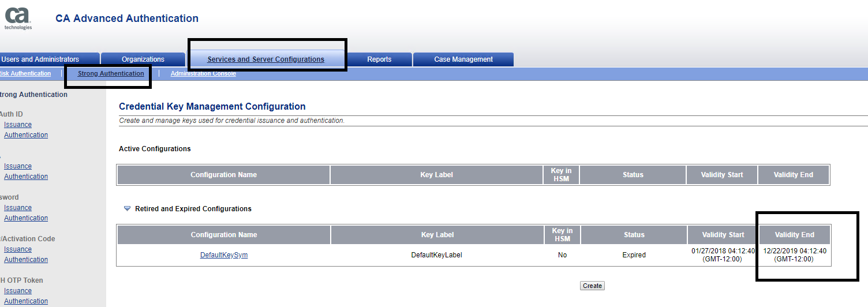
Task: Open Issuance under Auth ID
Action: 18,125
